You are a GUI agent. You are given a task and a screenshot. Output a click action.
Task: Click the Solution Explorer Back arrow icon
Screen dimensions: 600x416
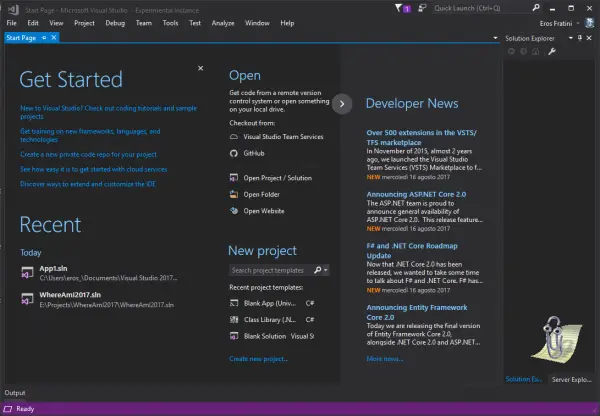point(511,51)
